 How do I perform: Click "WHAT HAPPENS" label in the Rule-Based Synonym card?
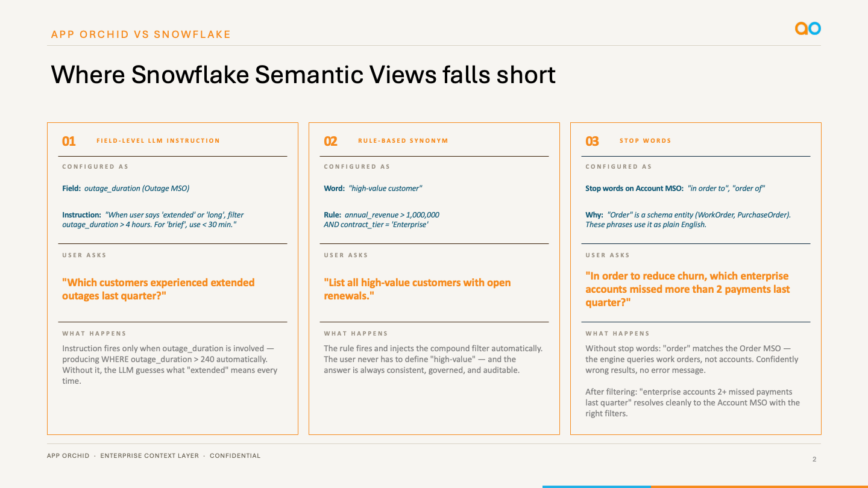tap(356, 334)
